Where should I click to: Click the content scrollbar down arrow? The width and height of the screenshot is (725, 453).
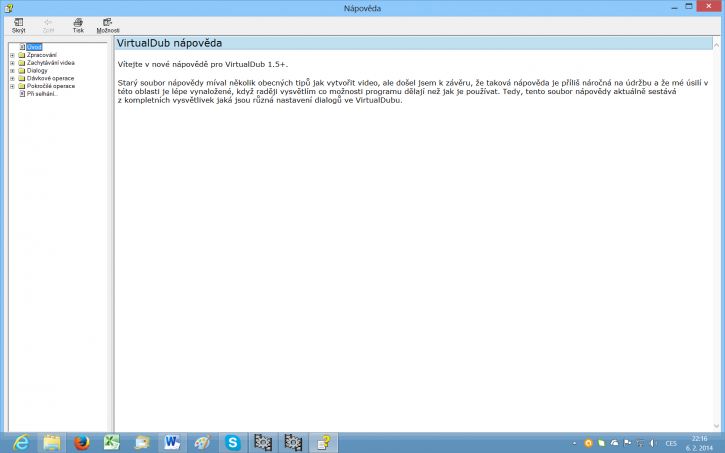pyautogui.click(x=716, y=427)
